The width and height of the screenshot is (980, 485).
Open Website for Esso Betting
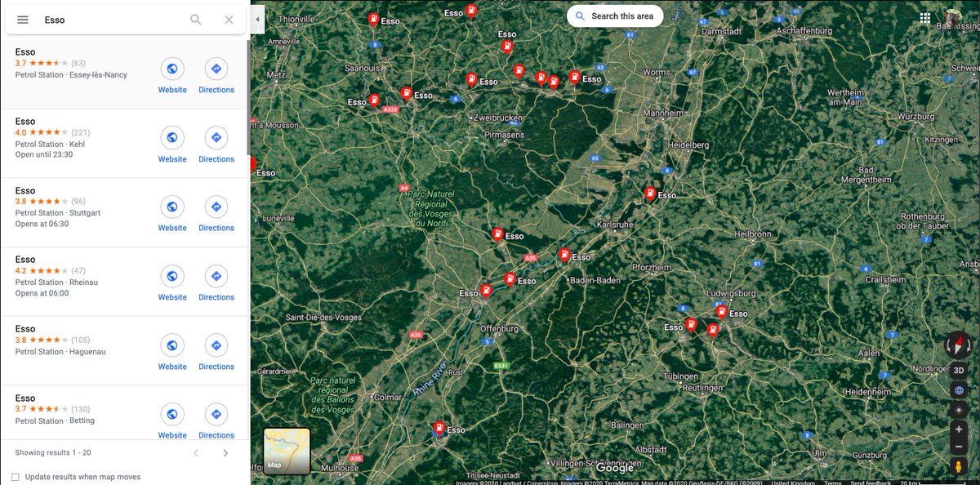[x=172, y=421]
